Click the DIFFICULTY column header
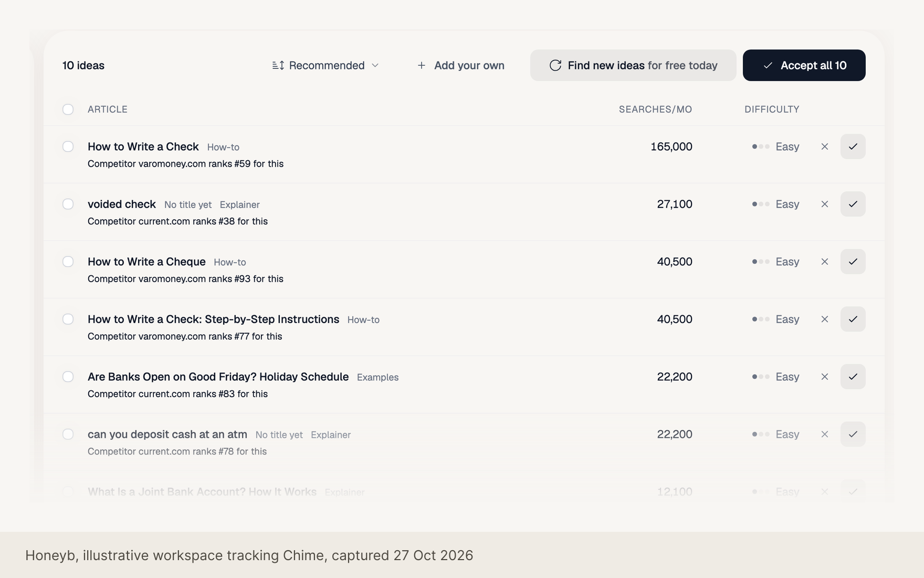Viewport: 924px width, 578px height. click(772, 109)
